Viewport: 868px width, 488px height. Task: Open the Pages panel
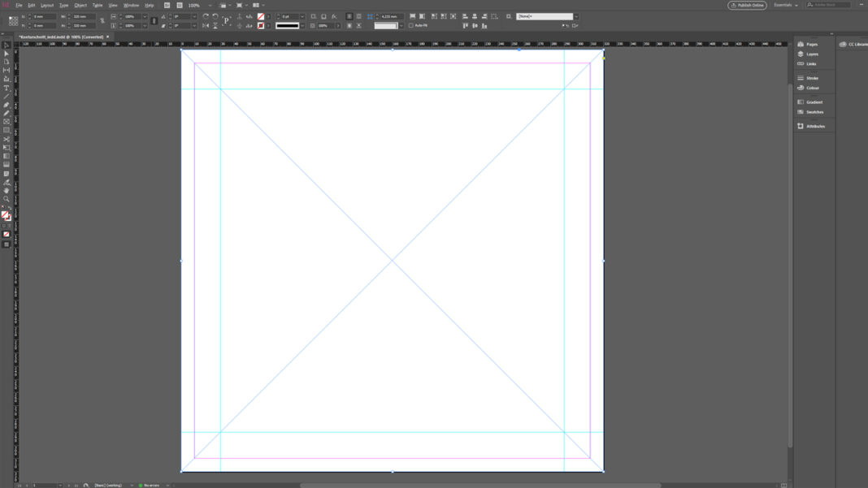click(813, 45)
